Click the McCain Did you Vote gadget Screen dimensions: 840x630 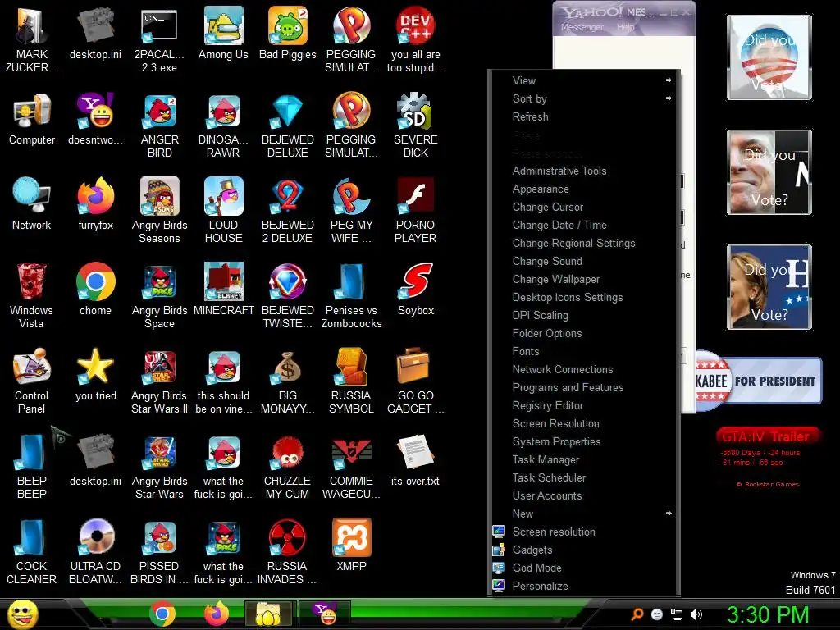[769, 172]
